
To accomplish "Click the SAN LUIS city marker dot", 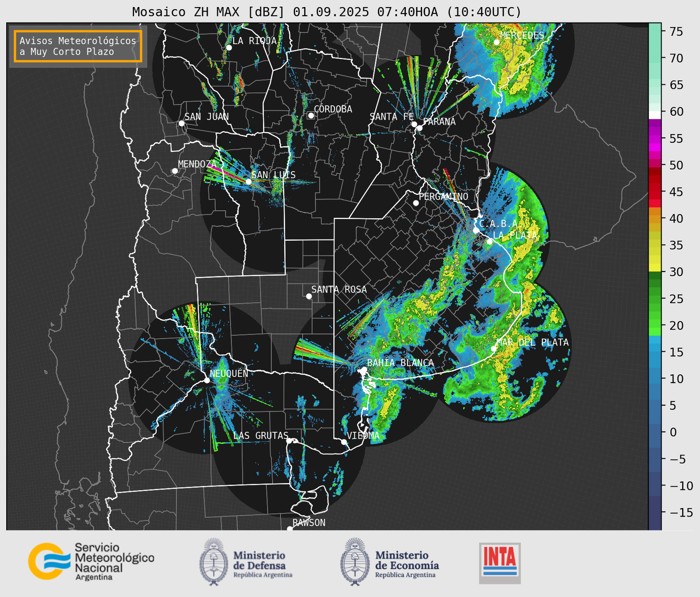I will [x=249, y=181].
